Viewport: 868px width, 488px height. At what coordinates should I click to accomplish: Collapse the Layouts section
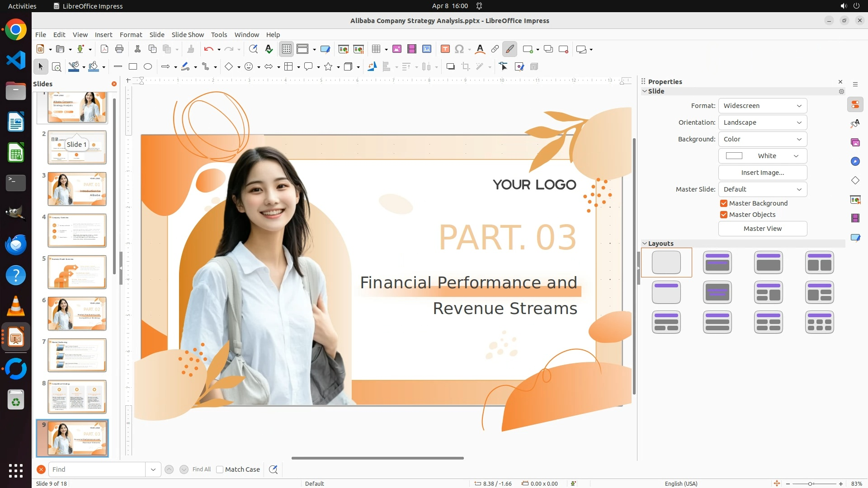point(645,244)
